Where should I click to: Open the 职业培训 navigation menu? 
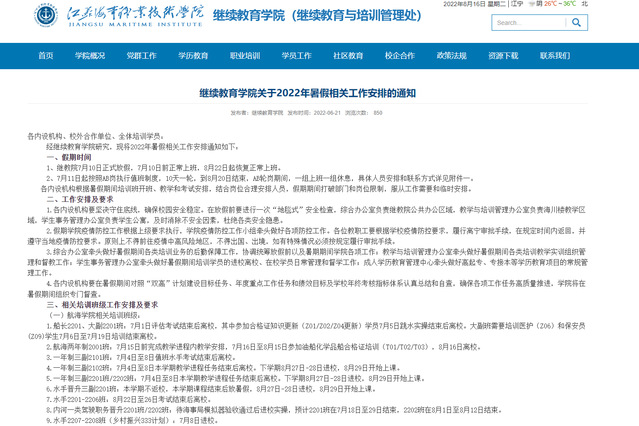click(245, 56)
